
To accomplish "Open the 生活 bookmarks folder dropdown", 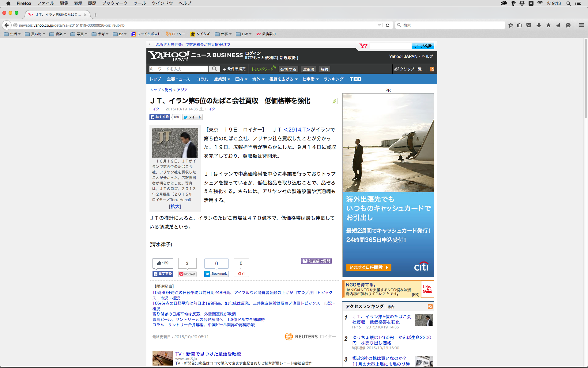I will point(13,34).
